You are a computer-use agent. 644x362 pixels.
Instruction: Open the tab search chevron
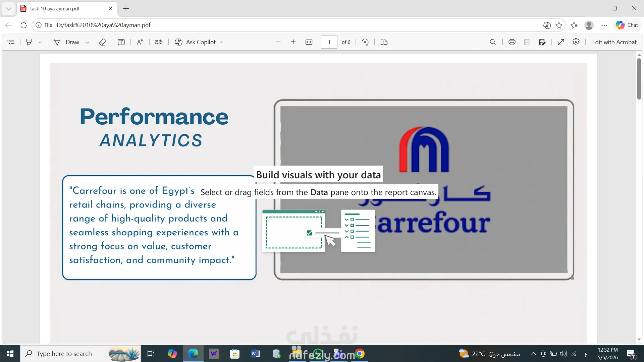click(8, 9)
